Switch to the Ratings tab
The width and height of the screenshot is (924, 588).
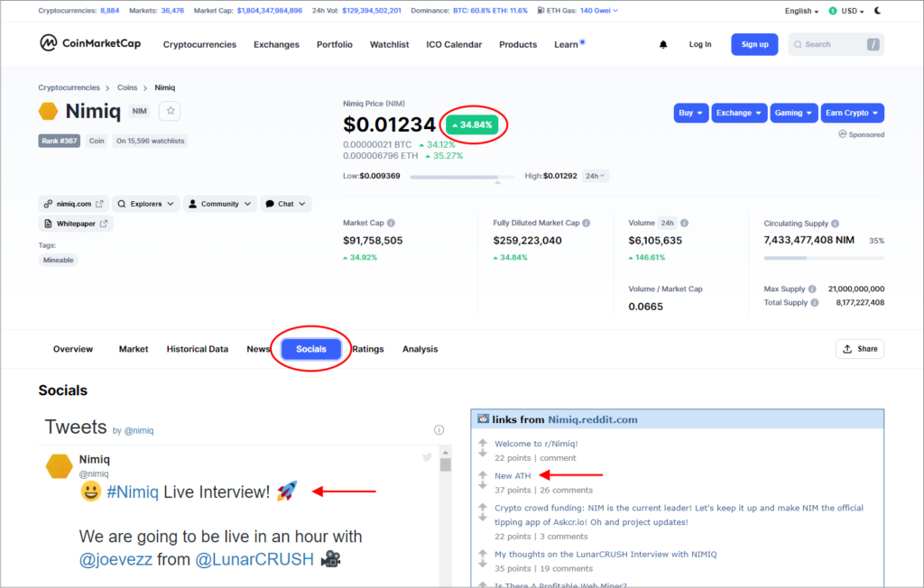pyautogui.click(x=368, y=349)
